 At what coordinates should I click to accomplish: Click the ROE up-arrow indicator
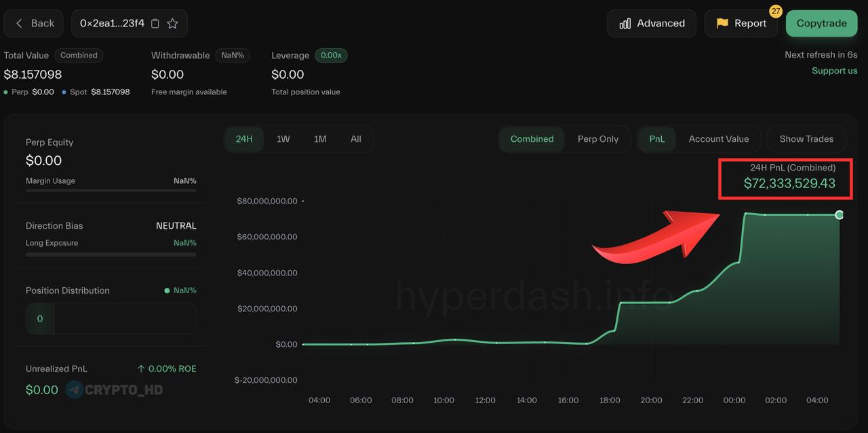141,369
